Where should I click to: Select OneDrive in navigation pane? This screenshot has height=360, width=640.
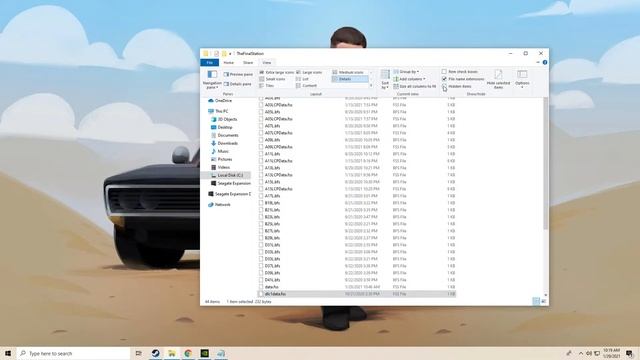(220, 100)
